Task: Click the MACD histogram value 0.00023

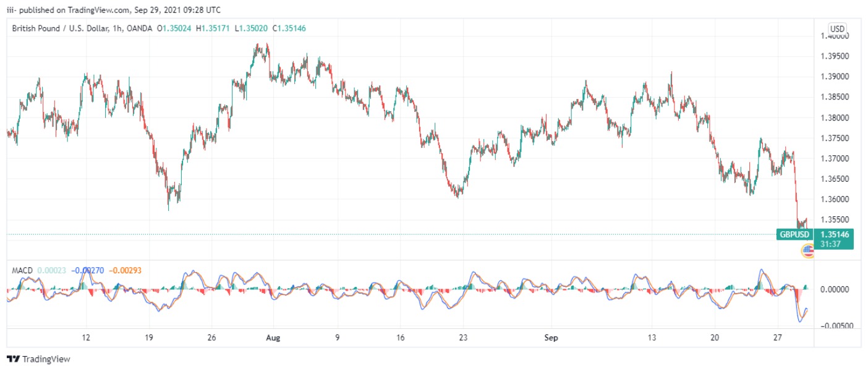Action: (x=51, y=270)
